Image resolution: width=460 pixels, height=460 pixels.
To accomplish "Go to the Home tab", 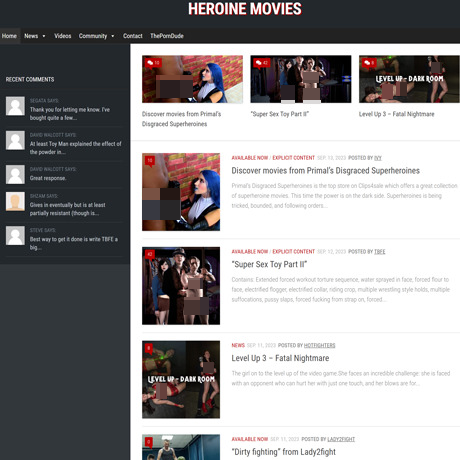I will point(9,36).
